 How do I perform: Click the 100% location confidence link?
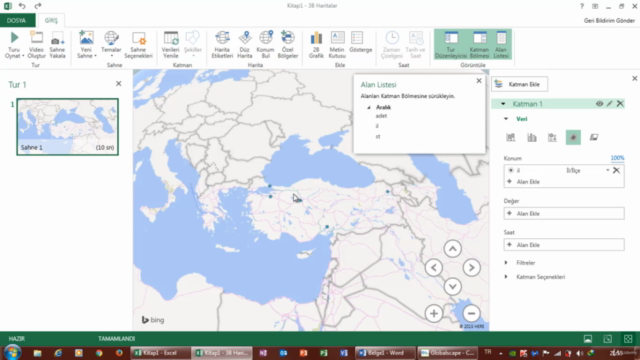point(617,158)
